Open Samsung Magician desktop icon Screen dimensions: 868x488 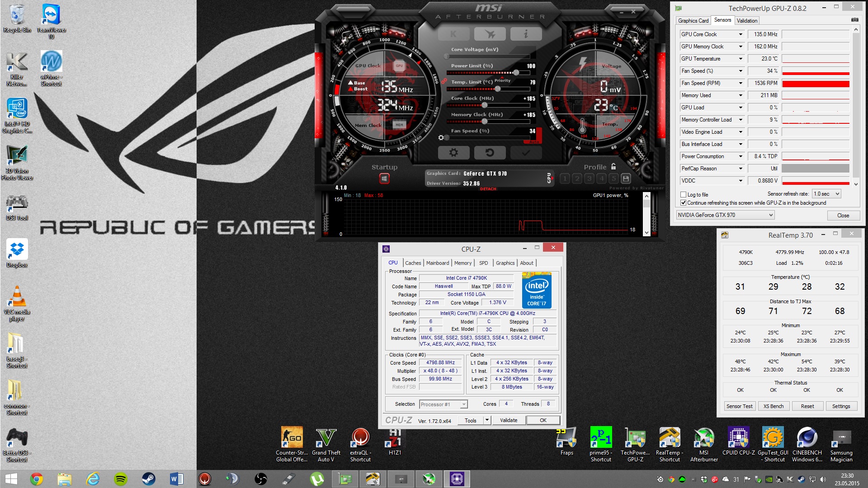pos(841,445)
